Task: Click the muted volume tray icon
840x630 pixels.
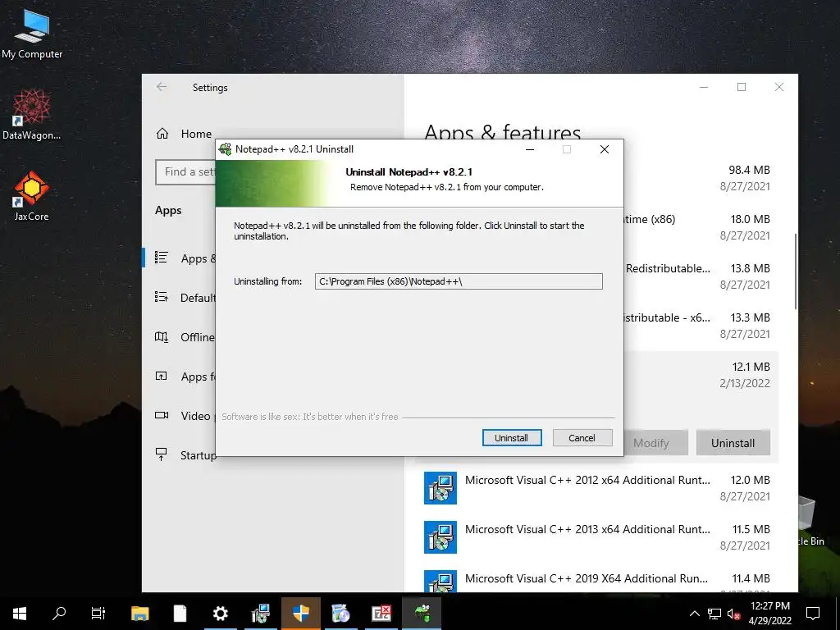Action: click(733, 614)
